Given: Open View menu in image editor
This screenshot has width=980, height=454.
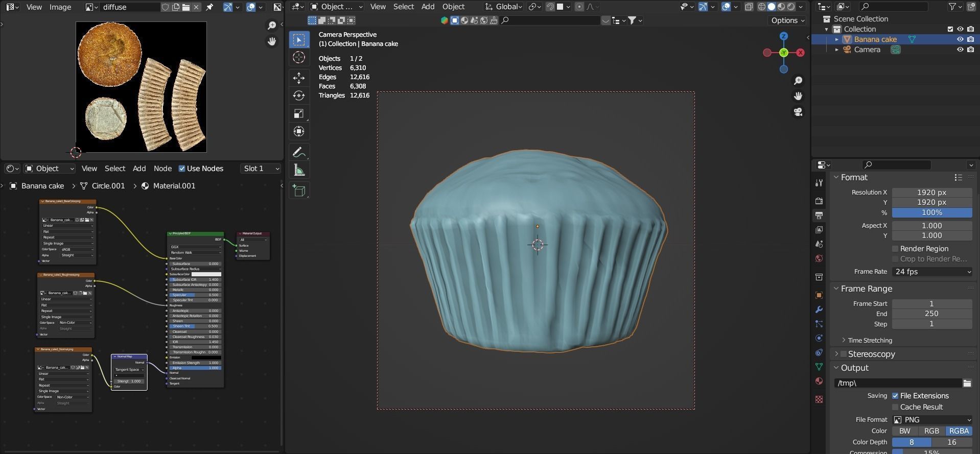Looking at the screenshot, I should [x=34, y=7].
